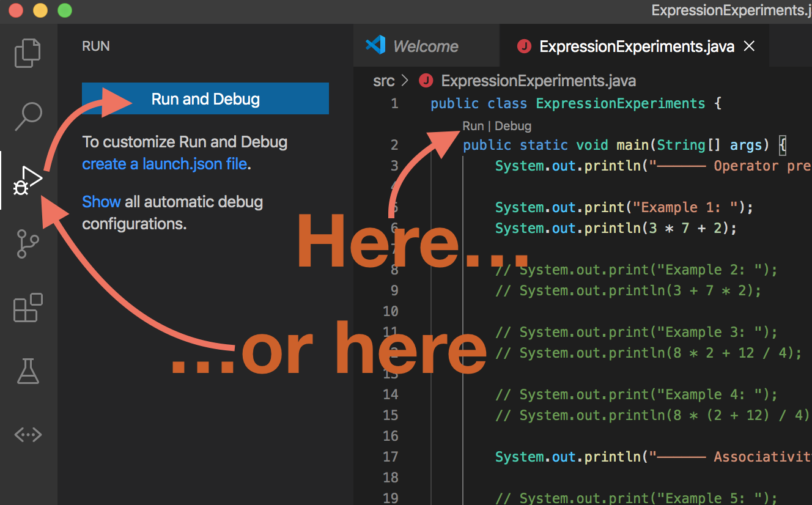
Task: Click the Java icon on the file tab
Action: click(525, 46)
